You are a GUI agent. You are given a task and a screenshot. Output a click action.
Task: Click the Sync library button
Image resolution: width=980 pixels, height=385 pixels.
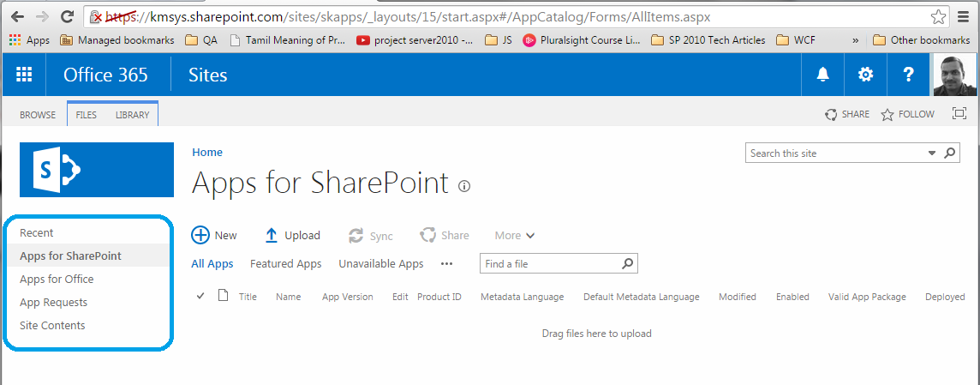click(370, 236)
